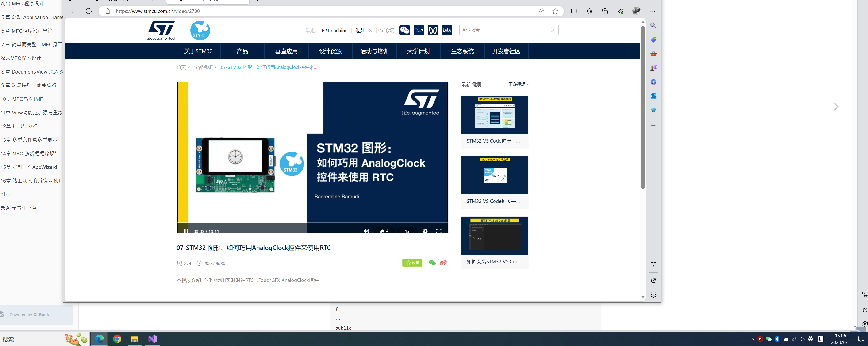Open Google Chrome from the taskbar

pyautogui.click(x=117, y=339)
